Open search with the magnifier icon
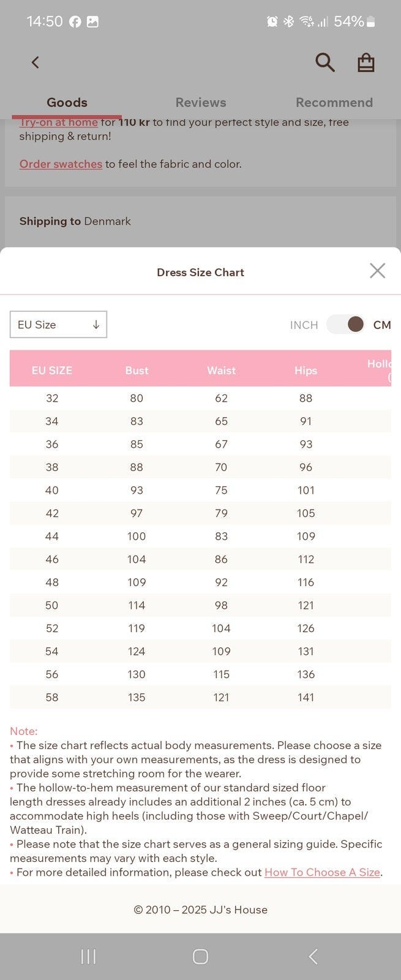Screen dimensions: 401x980 click(x=324, y=62)
